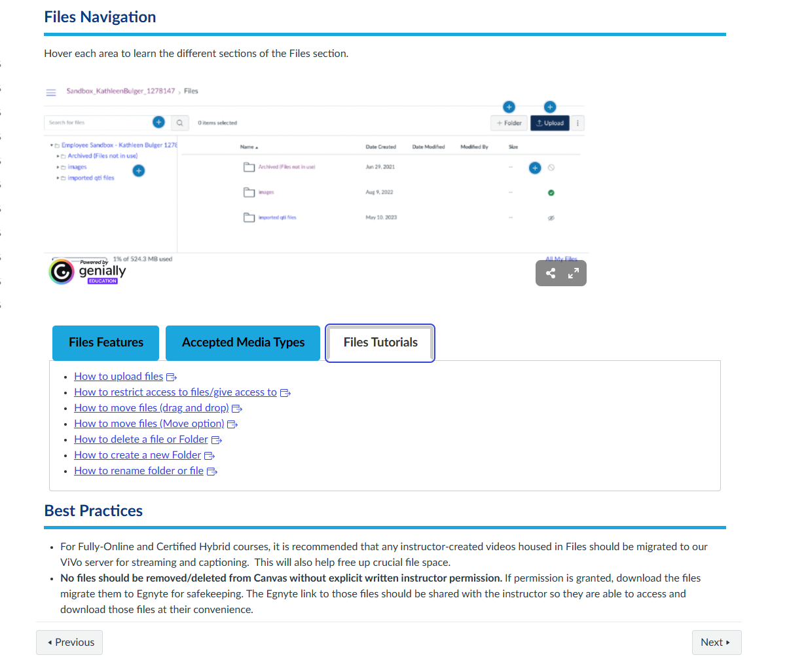
Task: Click the Size column header
Action: coord(513,147)
